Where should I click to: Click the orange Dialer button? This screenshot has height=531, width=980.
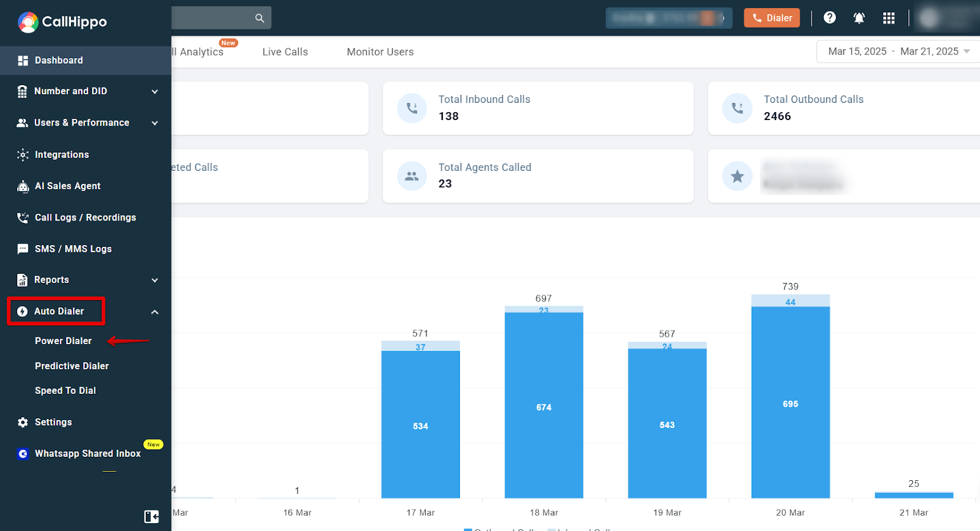[x=772, y=18]
